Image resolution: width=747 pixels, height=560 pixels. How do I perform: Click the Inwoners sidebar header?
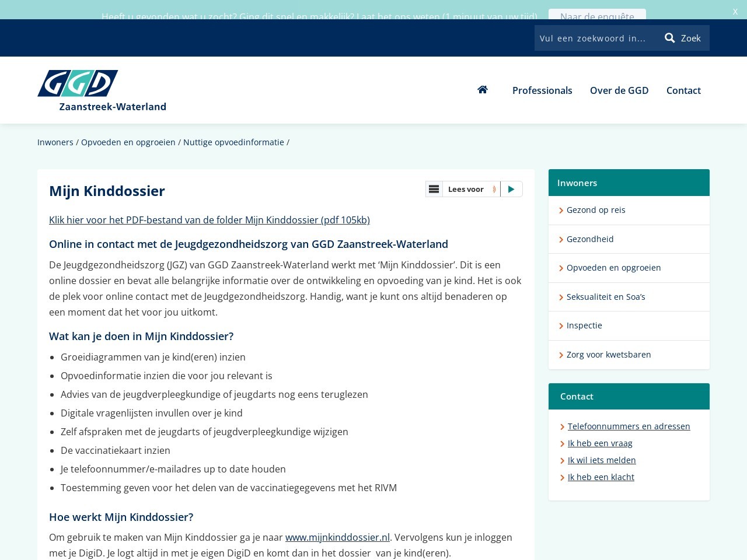(629, 183)
